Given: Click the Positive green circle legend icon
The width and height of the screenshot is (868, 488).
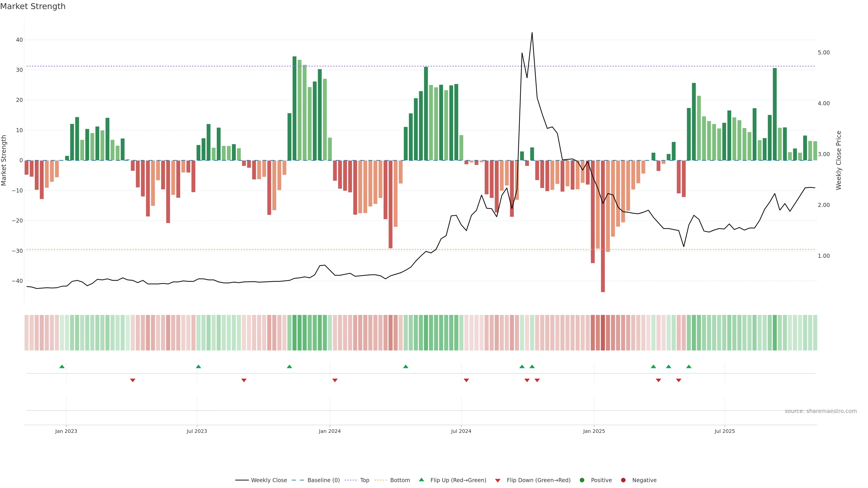Looking at the screenshot, I should coord(582,480).
